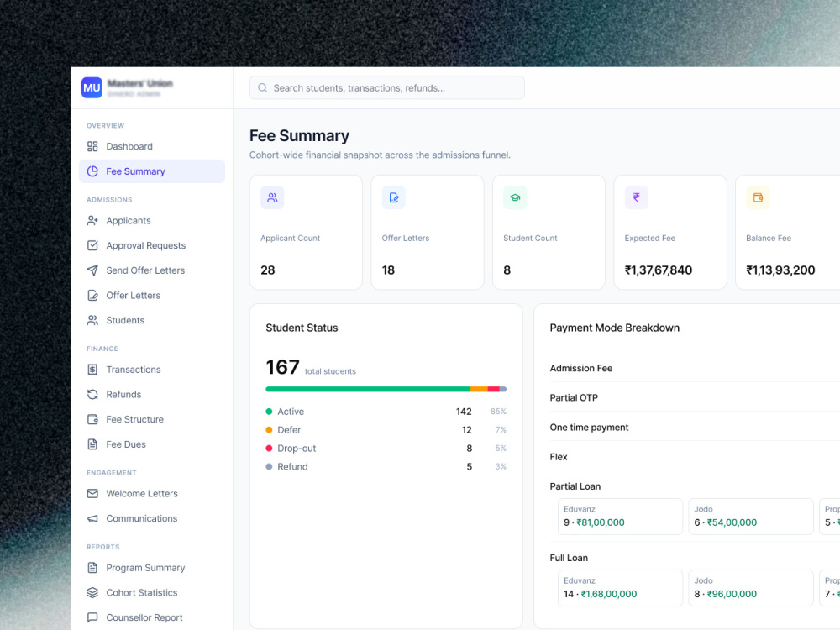The height and width of the screenshot is (630, 840).
Task: Go to Fee Structure
Action: coord(151,419)
